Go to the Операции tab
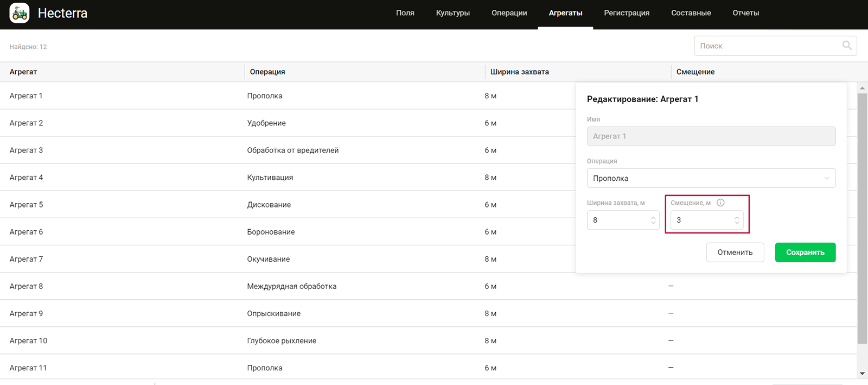This screenshot has height=385, width=868. click(509, 13)
